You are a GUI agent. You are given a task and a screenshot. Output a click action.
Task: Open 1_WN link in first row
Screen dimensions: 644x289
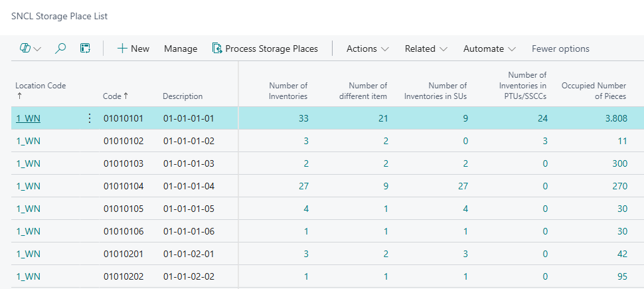[28, 119]
